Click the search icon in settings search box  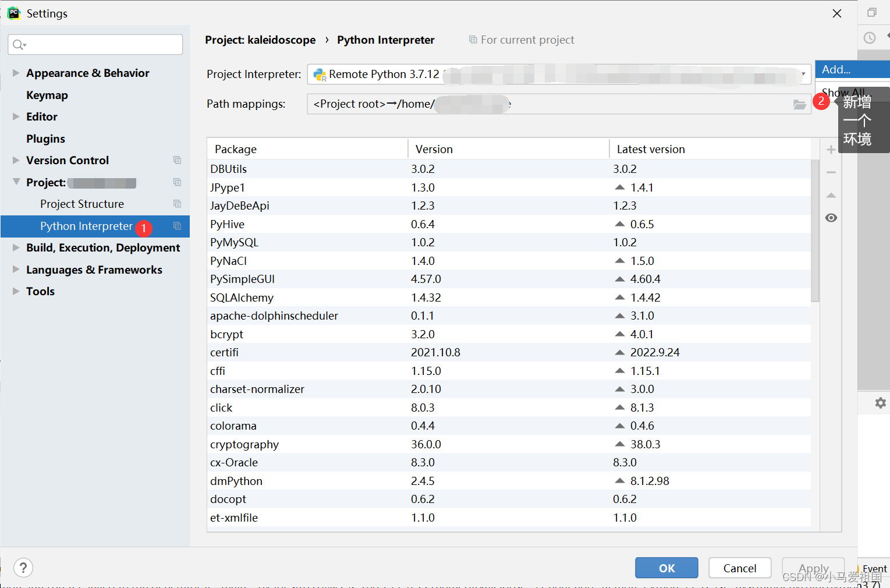tap(19, 45)
